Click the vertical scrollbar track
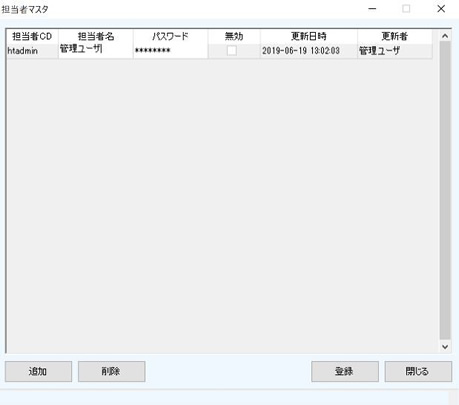This screenshot has height=405, width=459. coord(445,191)
